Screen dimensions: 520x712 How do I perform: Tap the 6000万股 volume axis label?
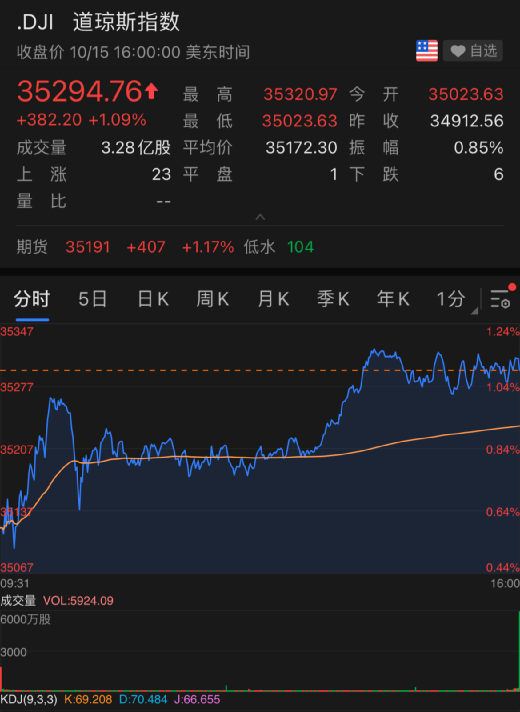25,619
